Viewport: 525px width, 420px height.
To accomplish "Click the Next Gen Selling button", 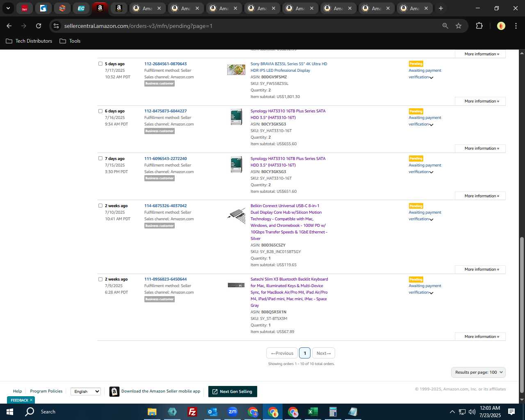I will click(233, 392).
